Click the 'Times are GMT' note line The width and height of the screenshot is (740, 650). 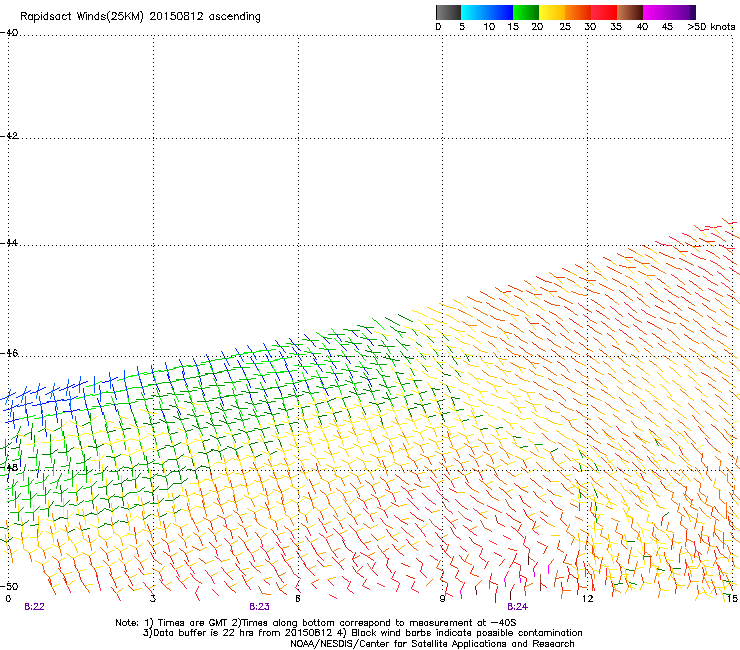(x=316, y=623)
